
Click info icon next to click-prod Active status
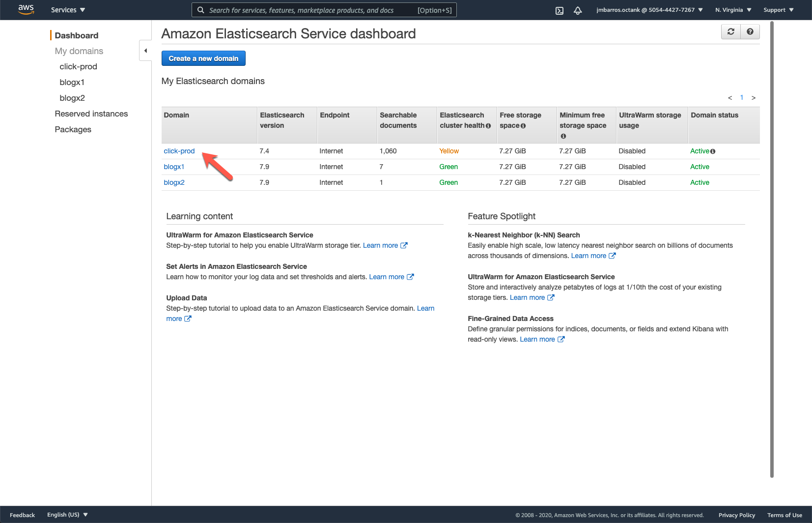click(713, 151)
